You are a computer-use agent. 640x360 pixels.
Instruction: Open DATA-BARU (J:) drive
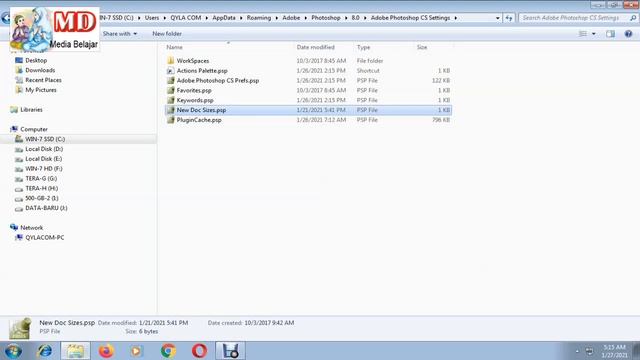(x=46, y=208)
